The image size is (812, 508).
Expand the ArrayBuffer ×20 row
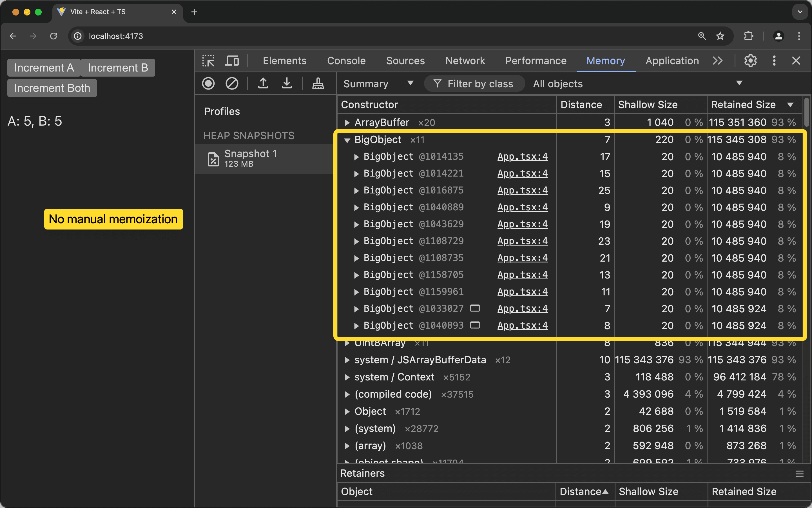[x=347, y=122]
